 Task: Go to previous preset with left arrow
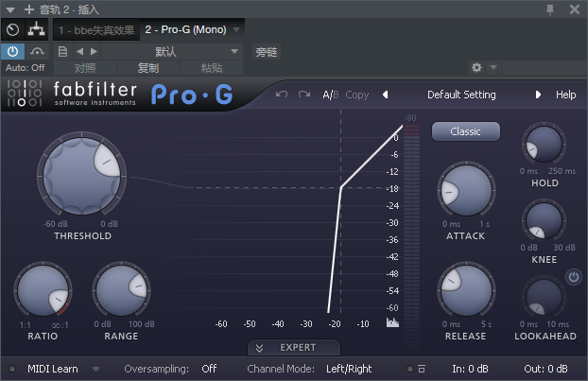(x=386, y=95)
